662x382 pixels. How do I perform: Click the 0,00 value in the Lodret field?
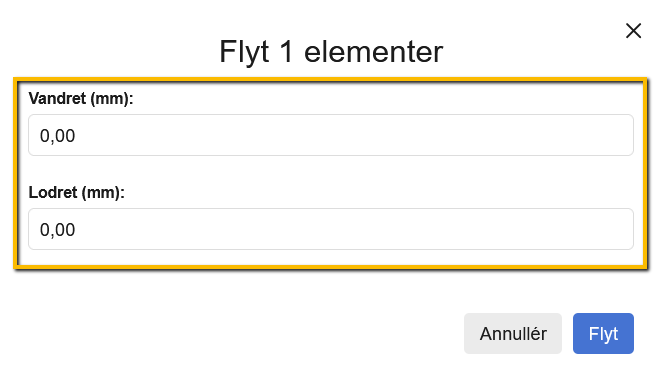[x=57, y=230]
